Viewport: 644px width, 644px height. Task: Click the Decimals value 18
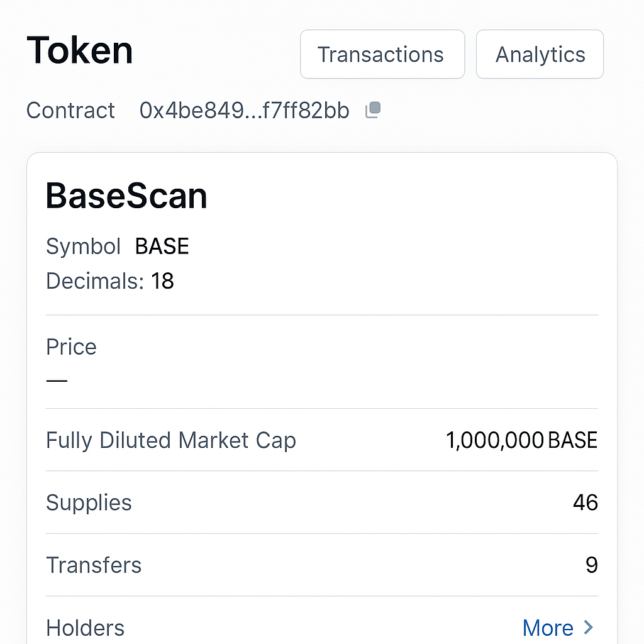tap(162, 281)
